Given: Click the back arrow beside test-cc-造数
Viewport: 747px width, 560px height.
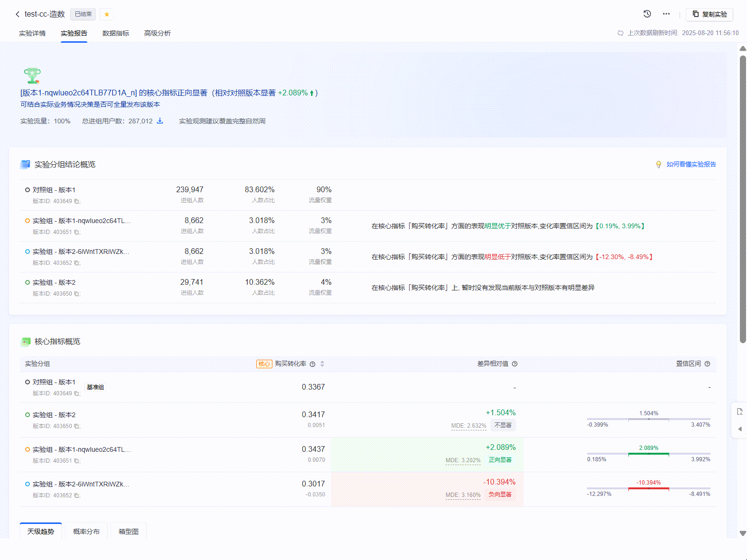Looking at the screenshot, I should [18, 14].
